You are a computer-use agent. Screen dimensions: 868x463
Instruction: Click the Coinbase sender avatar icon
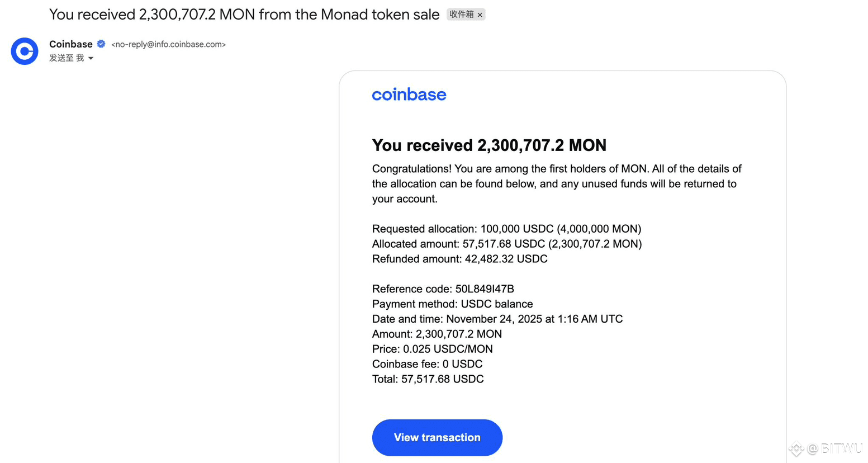click(x=25, y=51)
